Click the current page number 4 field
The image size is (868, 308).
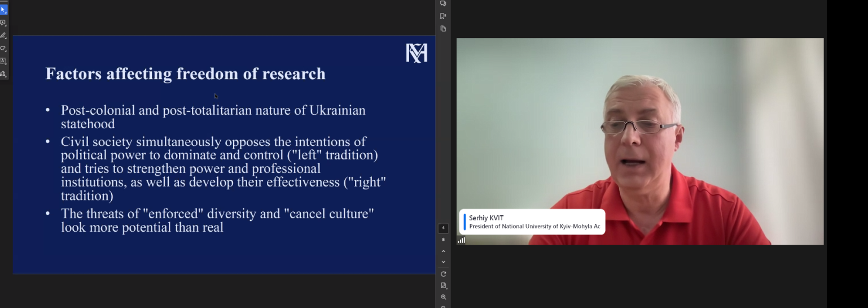pyautogui.click(x=443, y=228)
